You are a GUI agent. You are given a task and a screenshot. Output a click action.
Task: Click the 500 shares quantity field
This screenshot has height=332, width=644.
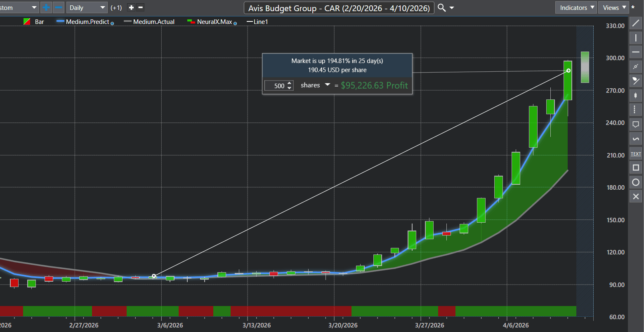[275, 86]
